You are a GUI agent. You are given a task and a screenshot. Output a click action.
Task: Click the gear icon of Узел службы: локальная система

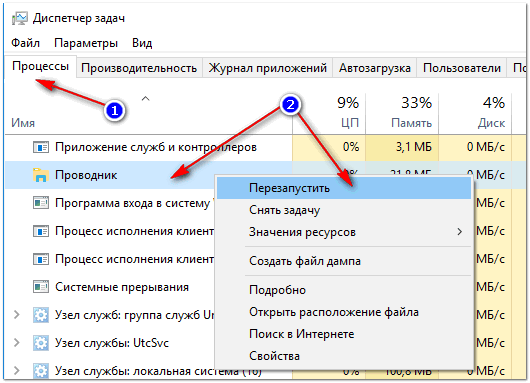[41, 371]
